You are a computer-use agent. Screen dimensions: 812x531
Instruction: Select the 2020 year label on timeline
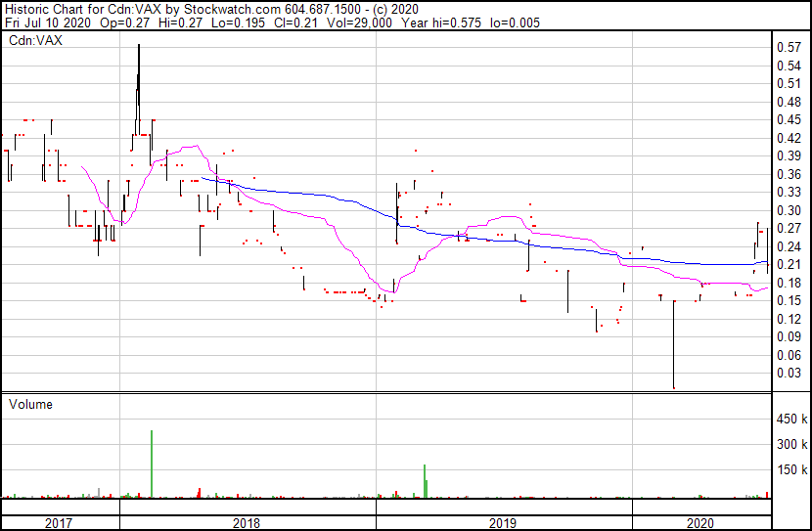coord(701,523)
